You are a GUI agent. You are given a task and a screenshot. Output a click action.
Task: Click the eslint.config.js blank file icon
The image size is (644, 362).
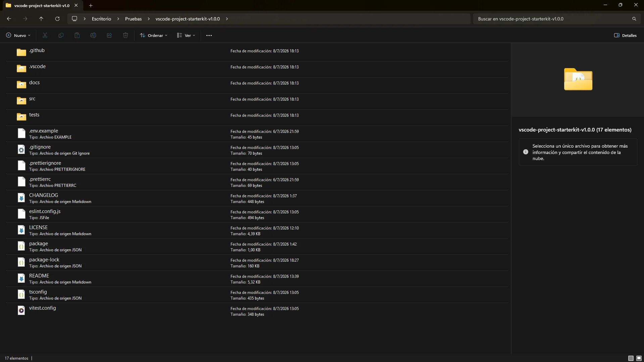pyautogui.click(x=21, y=214)
